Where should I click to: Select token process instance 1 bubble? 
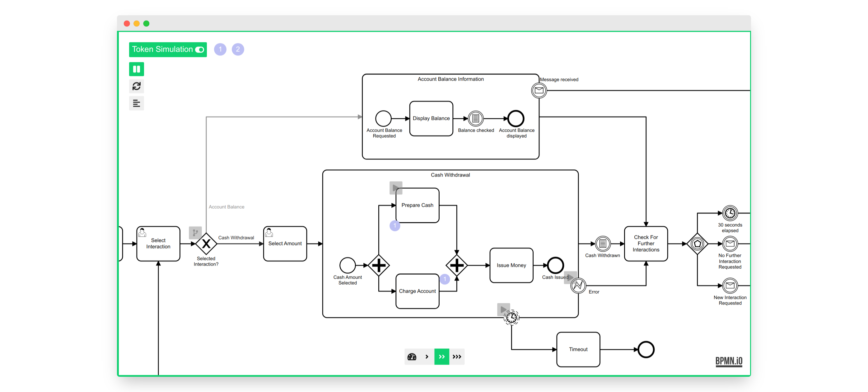[220, 50]
